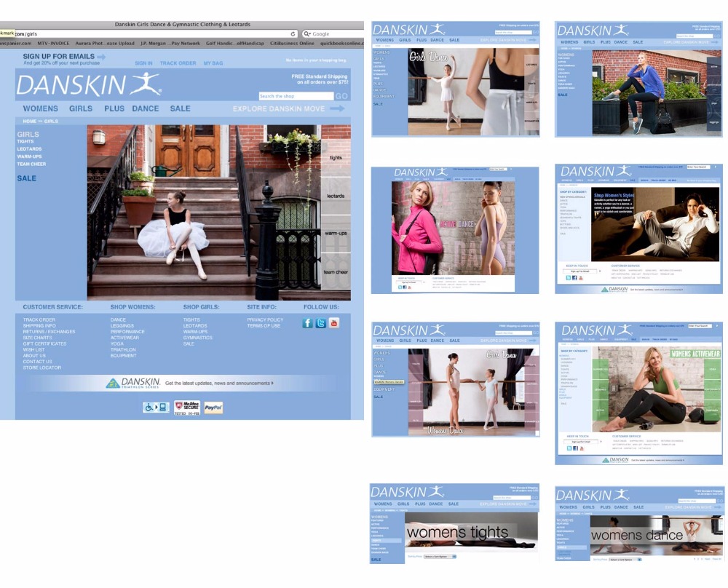Click the TRACK ORDER header link
This screenshot has width=728, height=588.
[178, 63]
